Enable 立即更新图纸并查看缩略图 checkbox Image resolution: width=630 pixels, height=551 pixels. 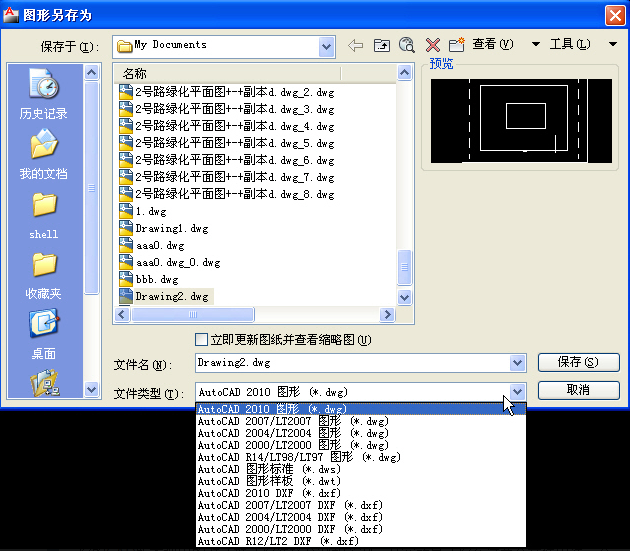[201, 340]
